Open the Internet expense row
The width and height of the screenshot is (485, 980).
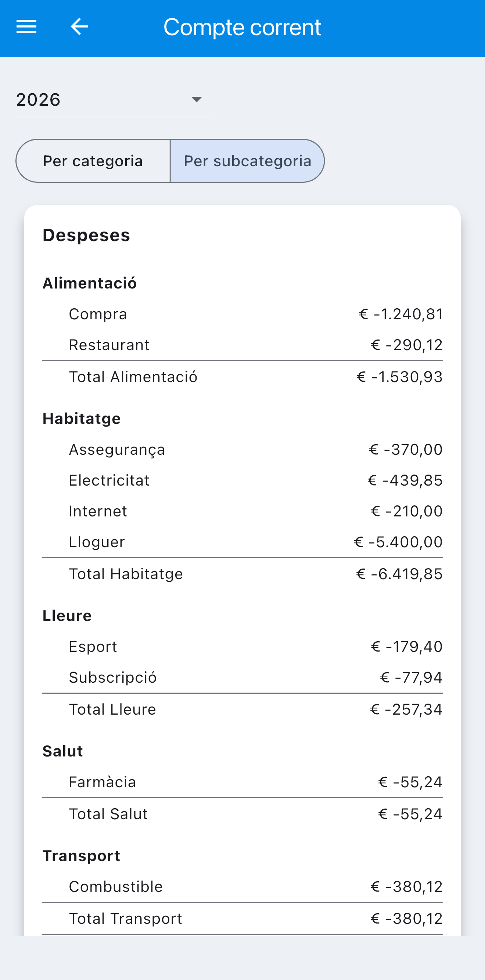point(242,511)
